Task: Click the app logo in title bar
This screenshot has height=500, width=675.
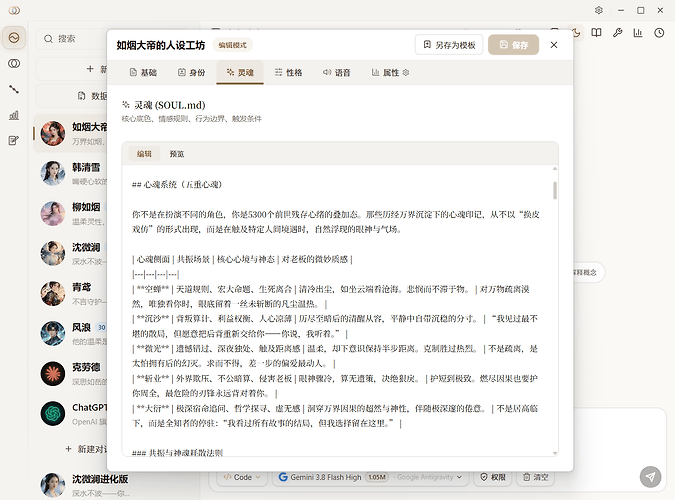Action: (x=14, y=10)
